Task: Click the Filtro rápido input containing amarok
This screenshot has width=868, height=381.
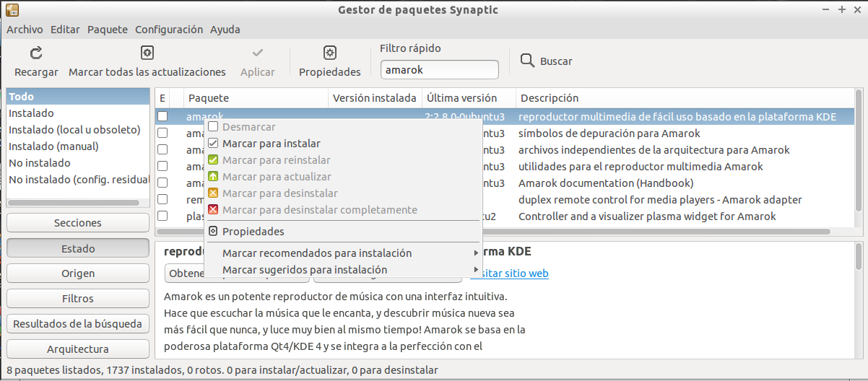Action: [439, 70]
